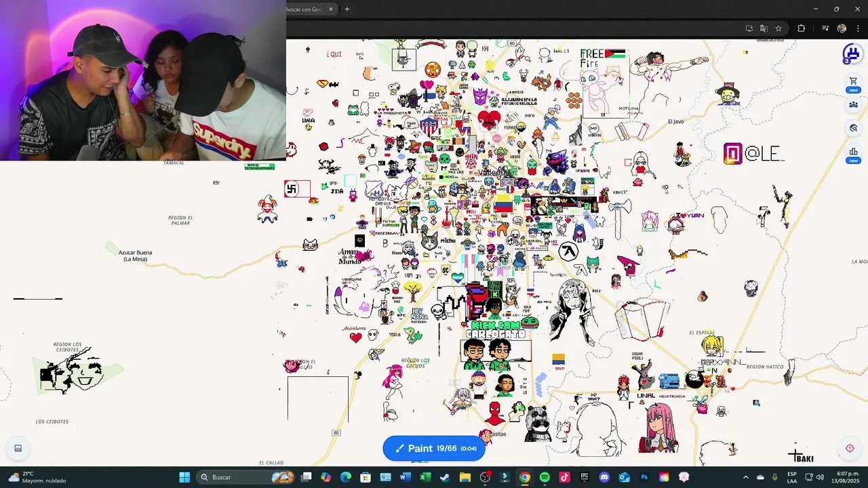Open Spotify from taskbar
The height and width of the screenshot is (488, 868).
pos(545,477)
